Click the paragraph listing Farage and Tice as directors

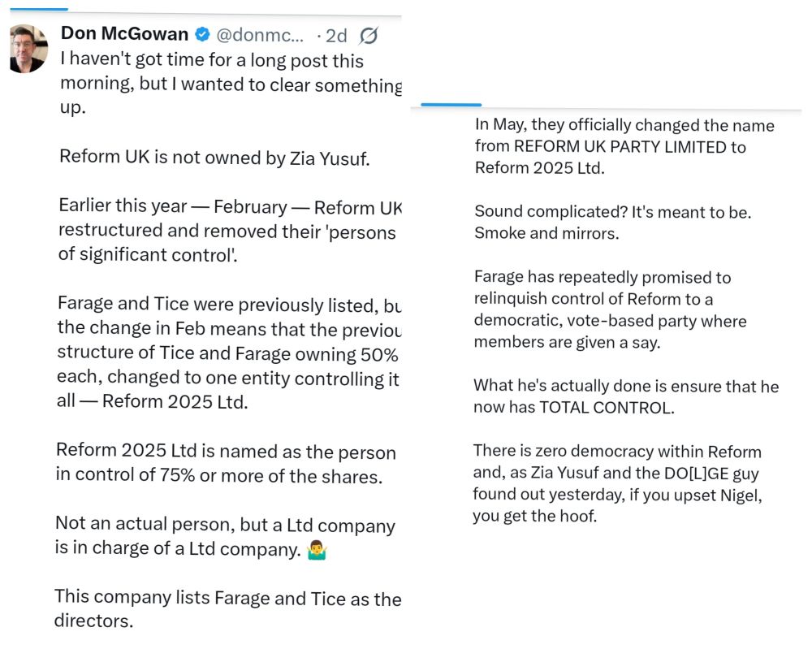[x=228, y=608]
